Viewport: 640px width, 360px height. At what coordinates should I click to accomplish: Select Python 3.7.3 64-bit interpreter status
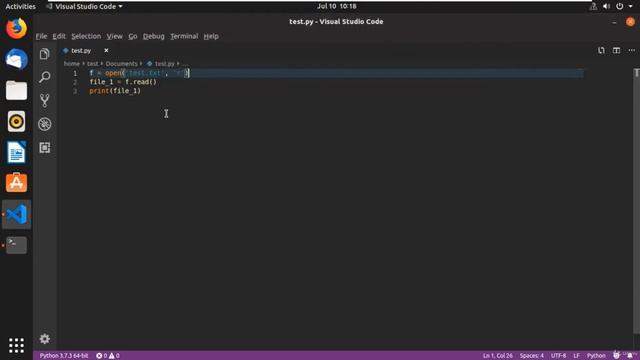[64, 356]
